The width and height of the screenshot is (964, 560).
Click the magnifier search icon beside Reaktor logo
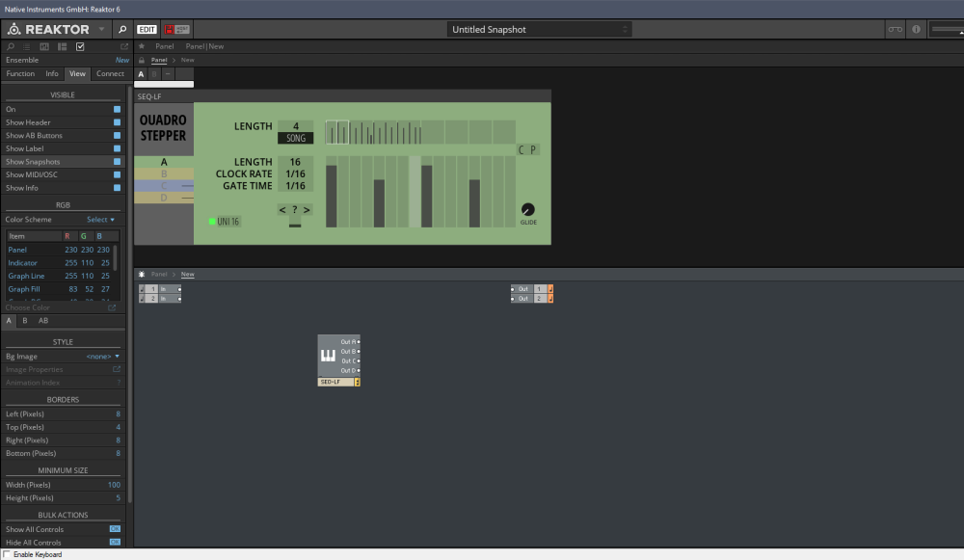pos(122,30)
